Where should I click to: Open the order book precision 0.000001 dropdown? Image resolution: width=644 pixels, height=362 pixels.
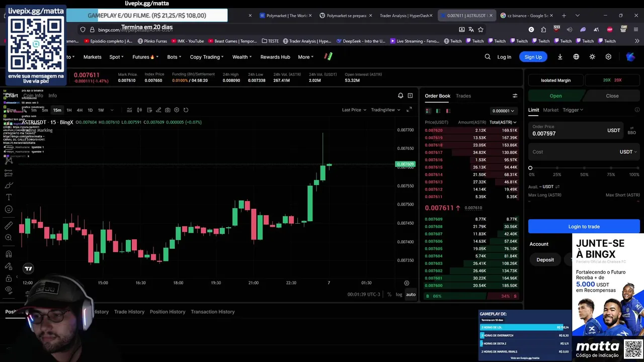(503, 111)
